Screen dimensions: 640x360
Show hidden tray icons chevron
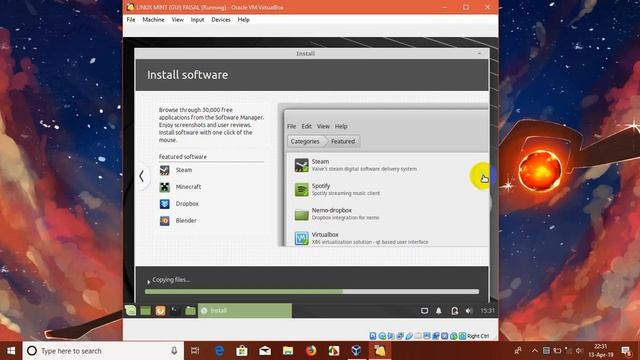pyautogui.click(x=534, y=351)
